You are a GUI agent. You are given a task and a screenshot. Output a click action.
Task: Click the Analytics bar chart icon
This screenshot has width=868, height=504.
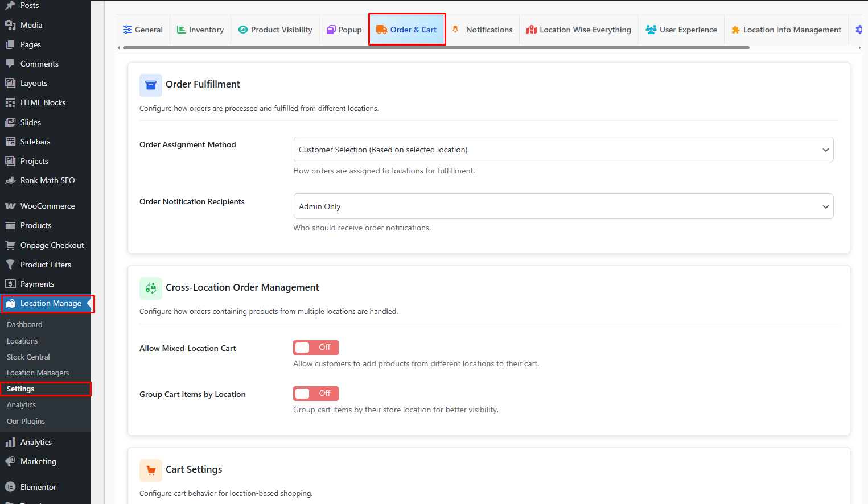pyautogui.click(x=10, y=442)
